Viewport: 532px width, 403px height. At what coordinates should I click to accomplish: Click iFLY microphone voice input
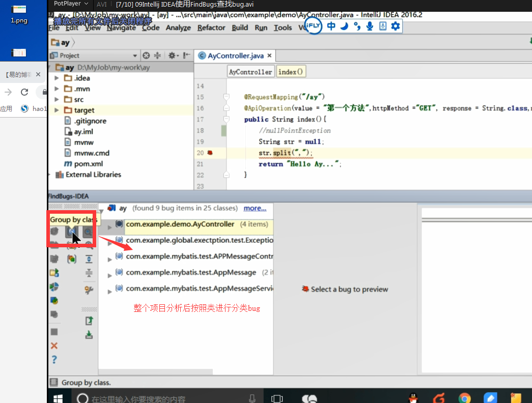pyautogui.click(x=370, y=26)
